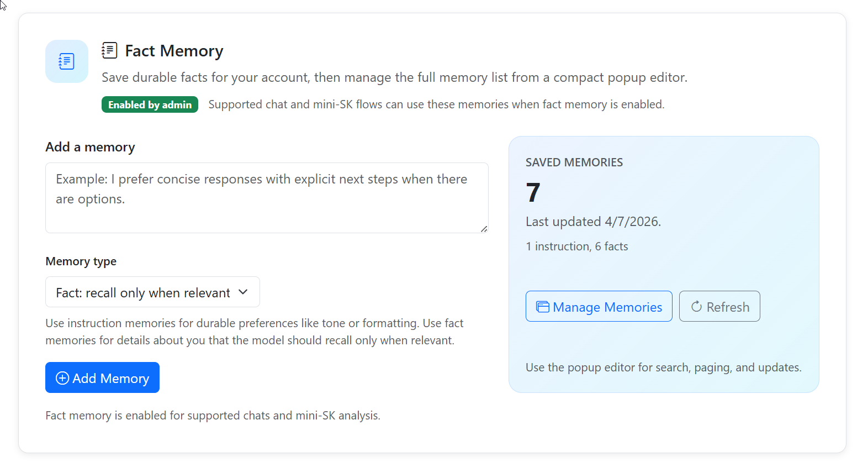Viewport: 868px width, 467px height.
Task: Click the notebook glyph beside the Fact Memory heading
Action: 109,50
